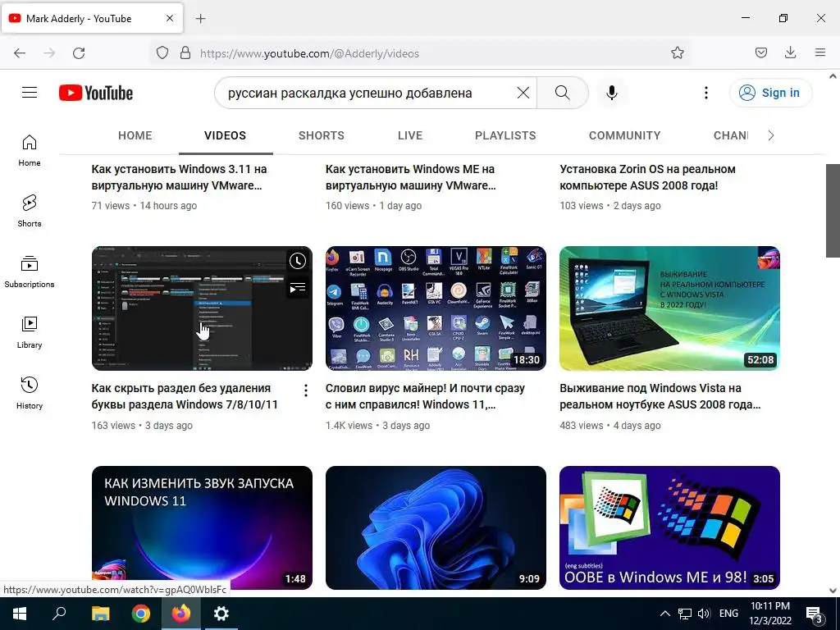Click the browser forward arrow

pos(49,53)
